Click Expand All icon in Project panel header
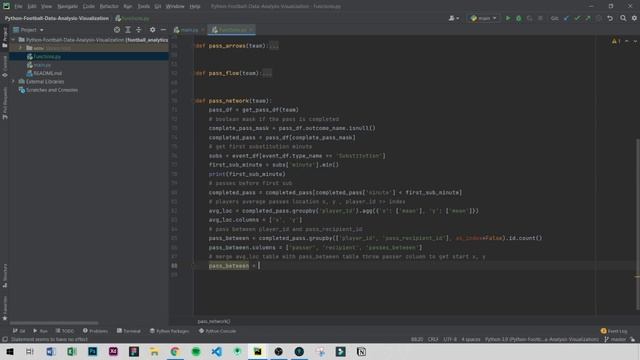The height and width of the screenshot is (360, 640). [128, 30]
